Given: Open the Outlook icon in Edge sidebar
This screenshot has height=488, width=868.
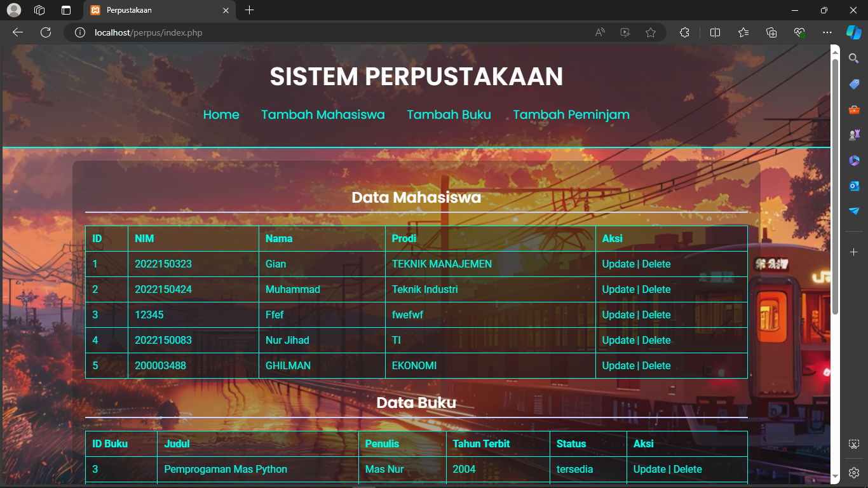Looking at the screenshot, I should pos(854,186).
